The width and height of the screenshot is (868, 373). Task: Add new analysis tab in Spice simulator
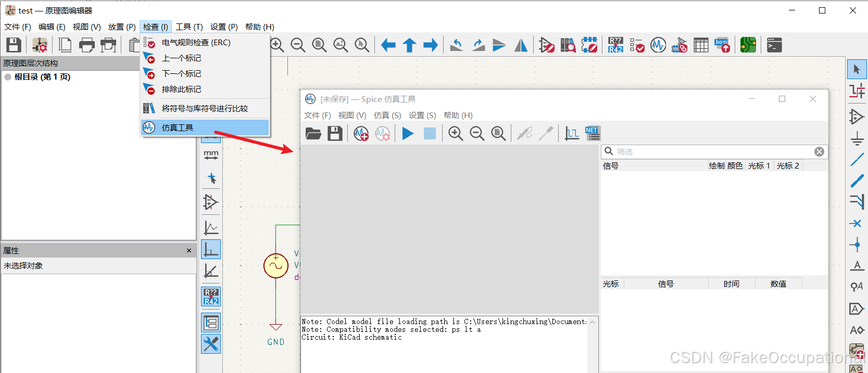click(361, 134)
